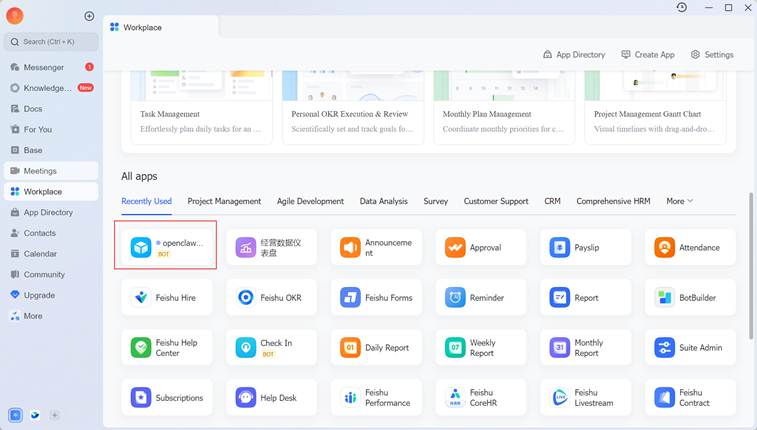Click the vertical scrollbar on the right

(x=750, y=265)
